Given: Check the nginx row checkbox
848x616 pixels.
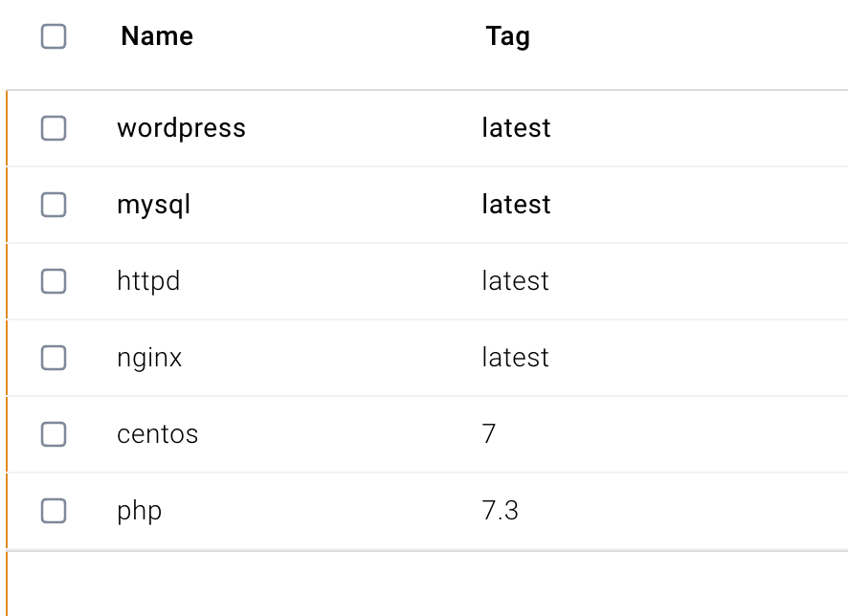Looking at the screenshot, I should (x=54, y=358).
